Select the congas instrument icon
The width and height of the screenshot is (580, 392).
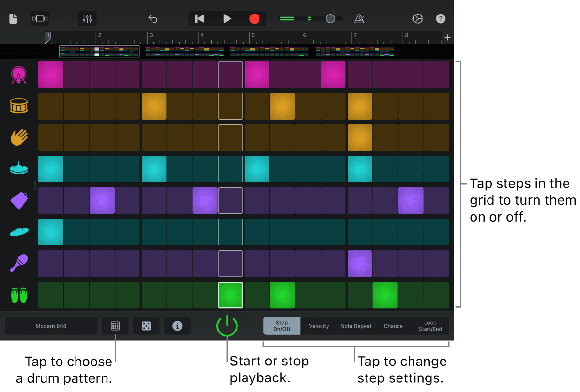(x=18, y=295)
